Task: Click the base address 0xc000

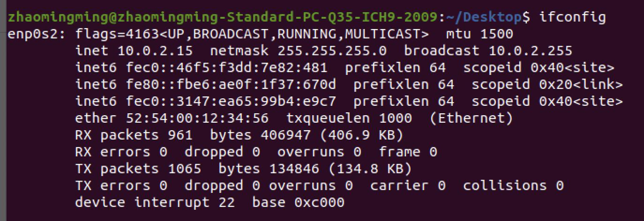Action: pyautogui.click(x=319, y=203)
